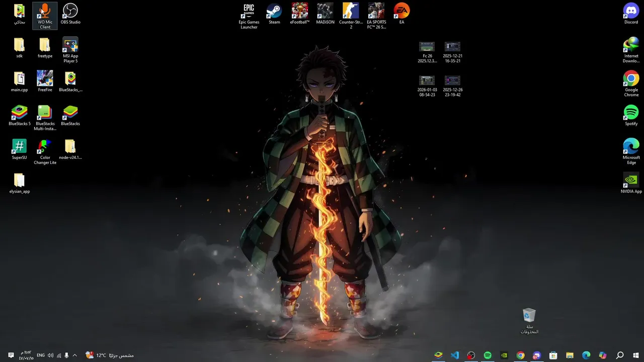Open the weather widget showing 12°C
Viewport: 644px width, 362px height.
coord(109,355)
